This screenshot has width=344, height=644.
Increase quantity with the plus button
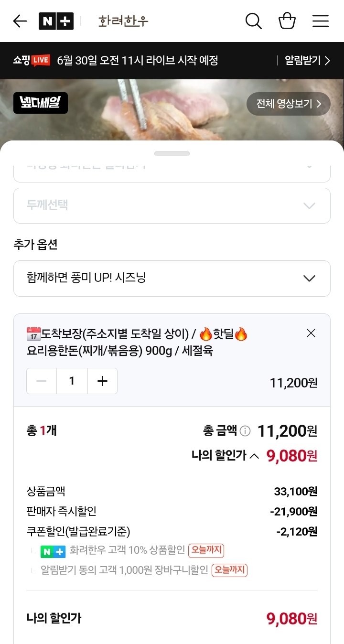pyautogui.click(x=102, y=381)
